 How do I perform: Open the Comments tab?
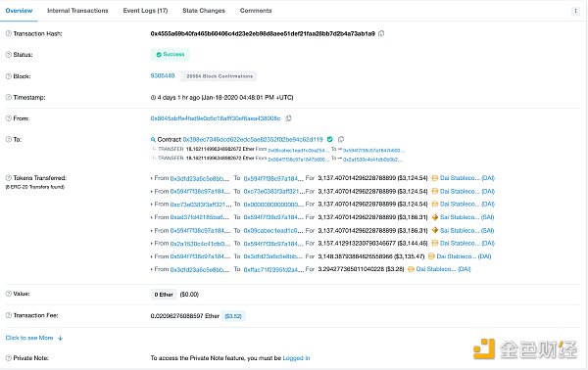pos(256,11)
